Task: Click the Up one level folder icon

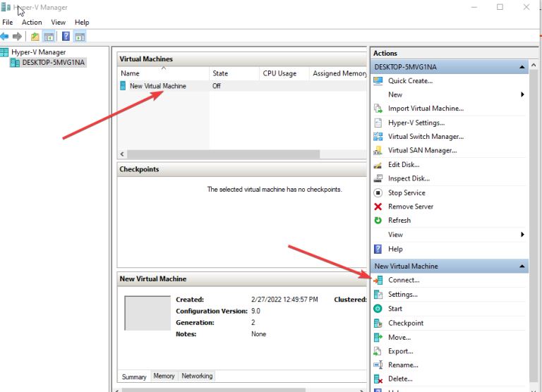Action: pos(35,36)
